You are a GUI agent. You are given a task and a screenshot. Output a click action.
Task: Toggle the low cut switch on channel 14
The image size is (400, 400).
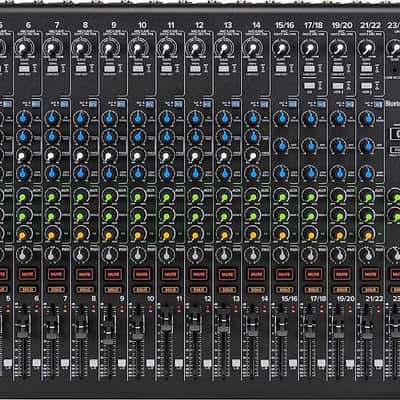click(252, 69)
